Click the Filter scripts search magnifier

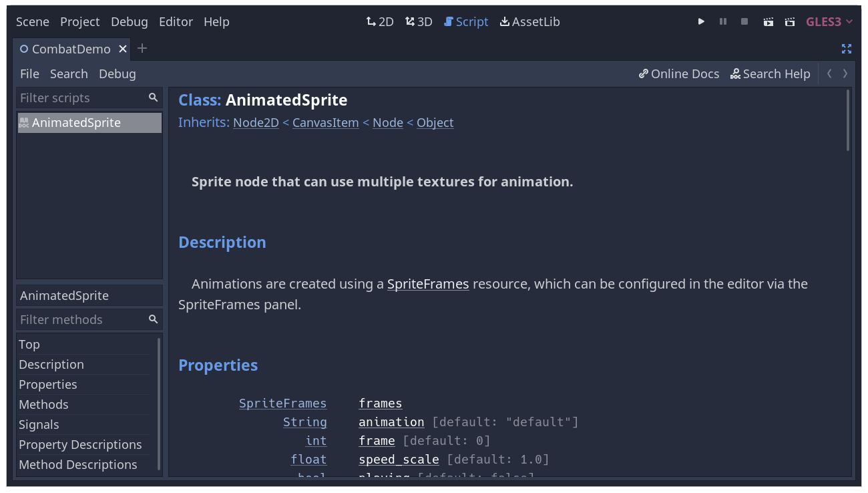153,98
